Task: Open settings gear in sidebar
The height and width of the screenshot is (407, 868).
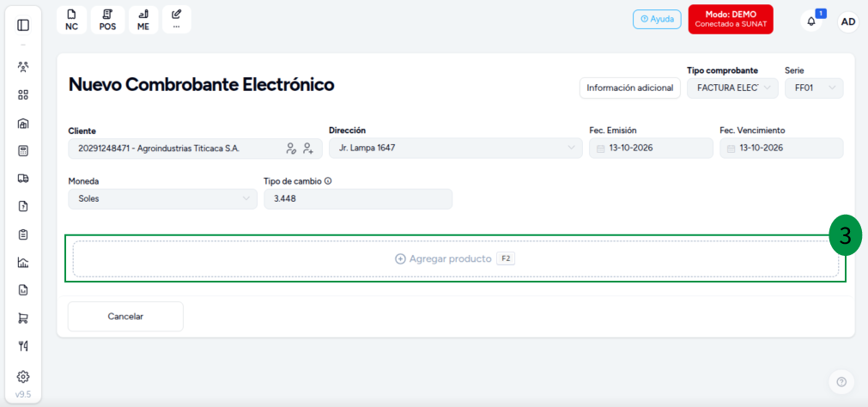Action: click(22, 377)
